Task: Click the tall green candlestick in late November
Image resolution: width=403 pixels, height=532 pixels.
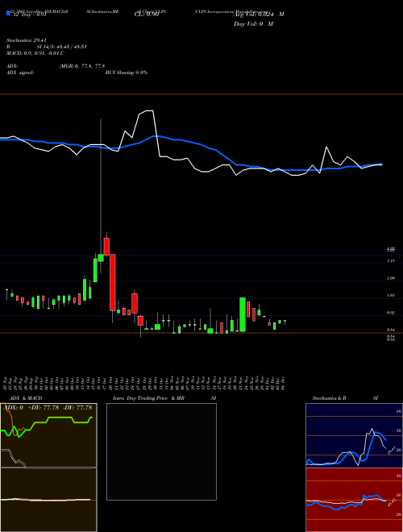Action: (243, 314)
